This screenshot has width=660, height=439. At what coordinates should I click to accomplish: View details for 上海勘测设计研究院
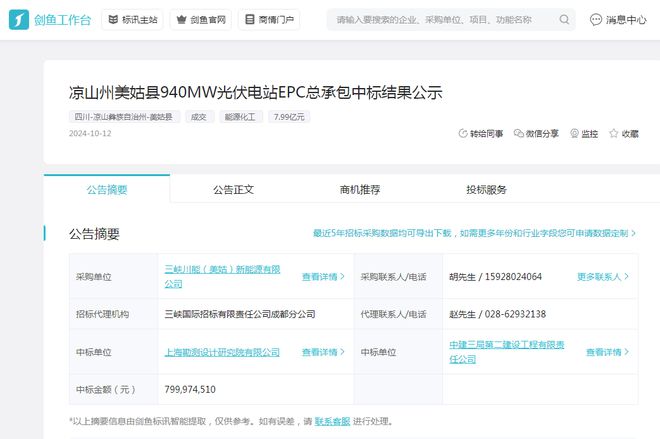click(323, 352)
